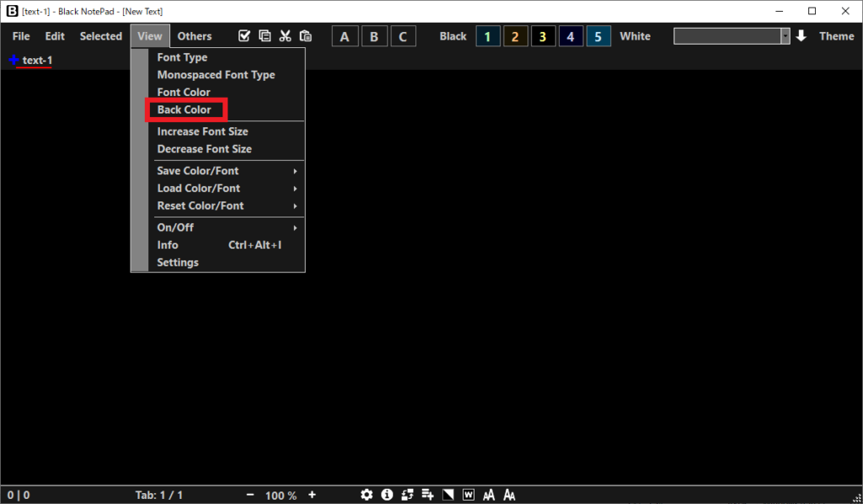
Task: Click the Black NotePad app icon in title bar
Action: point(12,10)
